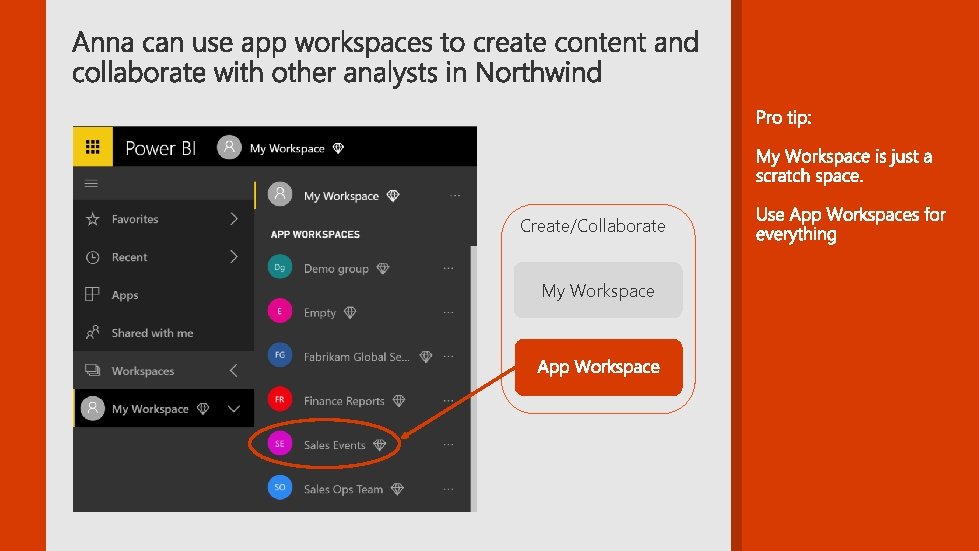
Task: Click the Favorites star icon
Action: (x=92, y=219)
